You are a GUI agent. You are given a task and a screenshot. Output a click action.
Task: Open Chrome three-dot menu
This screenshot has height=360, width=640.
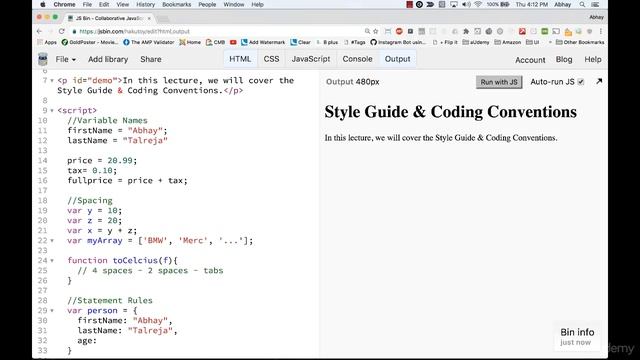click(601, 31)
